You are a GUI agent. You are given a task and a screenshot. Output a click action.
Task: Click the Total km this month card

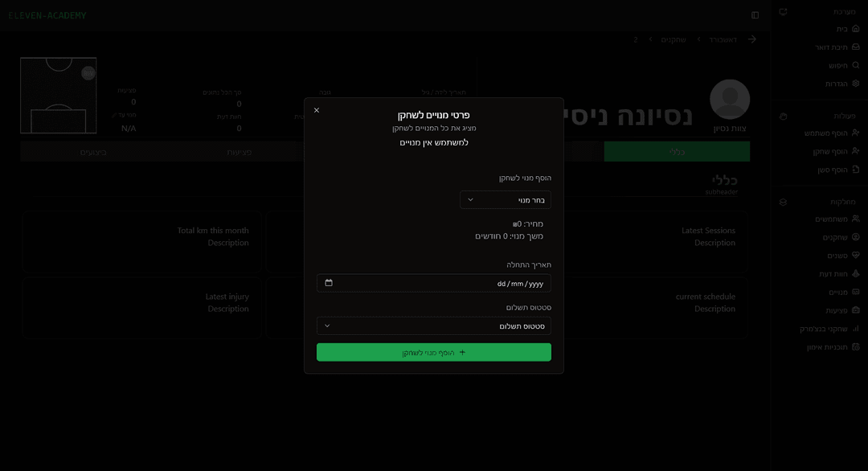(x=141, y=242)
